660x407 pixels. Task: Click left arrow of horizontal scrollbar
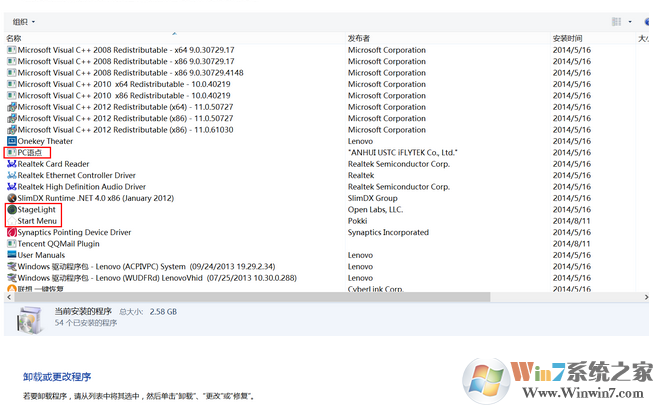[9, 297]
